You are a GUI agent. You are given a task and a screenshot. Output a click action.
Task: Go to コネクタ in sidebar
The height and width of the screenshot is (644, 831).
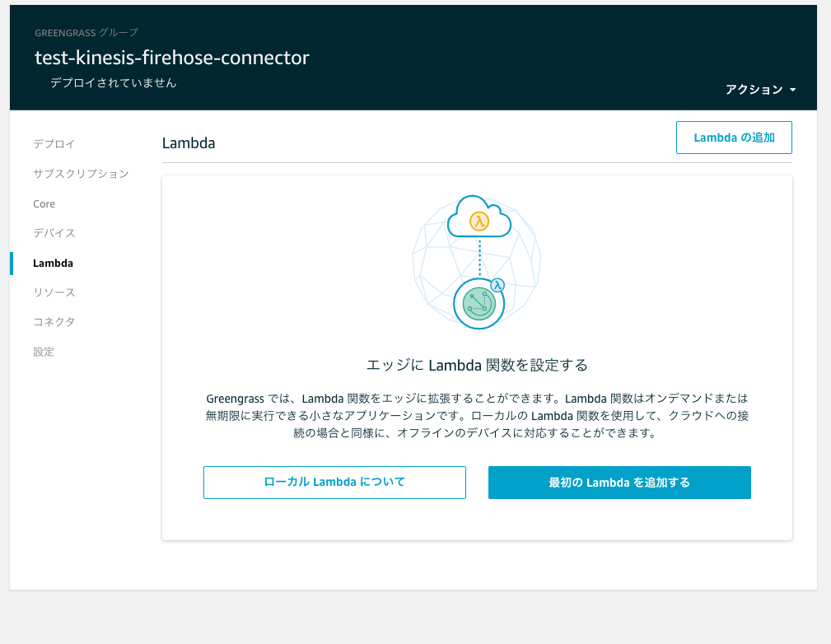point(54,322)
